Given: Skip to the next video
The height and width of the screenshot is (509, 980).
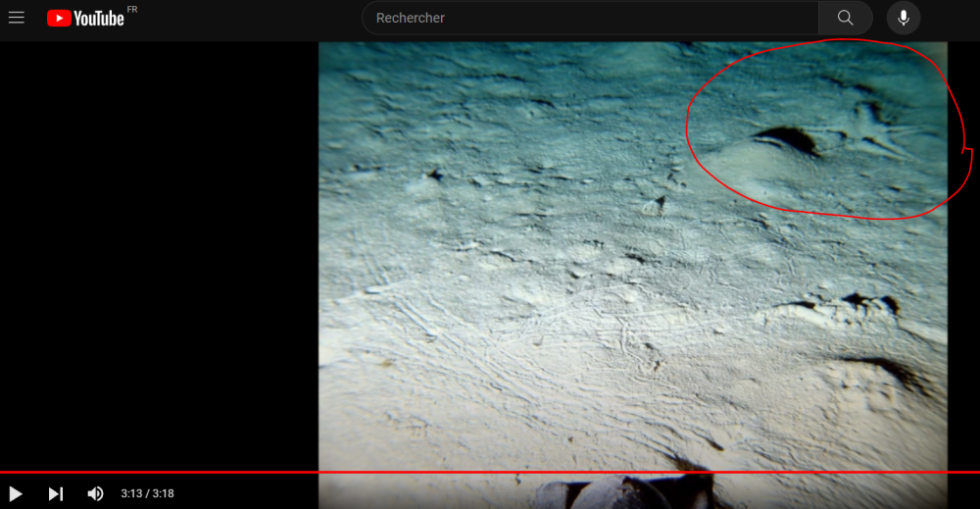Looking at the screenshot, I should (56, 493).
